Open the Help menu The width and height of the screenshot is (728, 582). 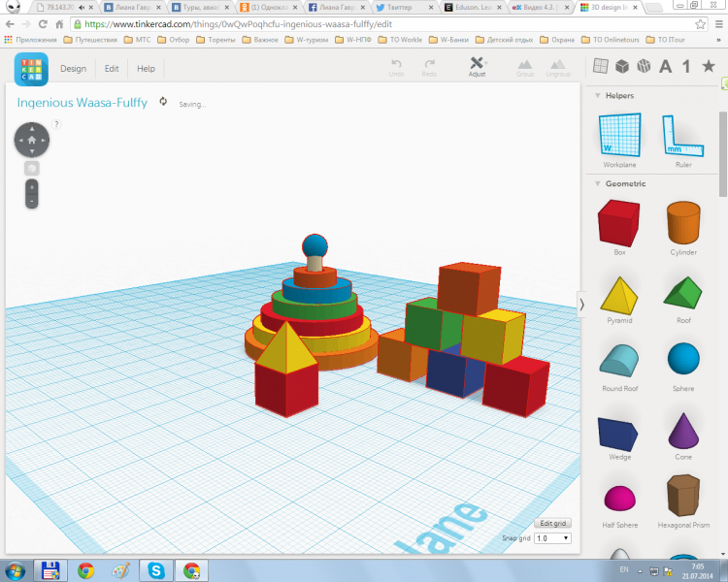(146, 69)
